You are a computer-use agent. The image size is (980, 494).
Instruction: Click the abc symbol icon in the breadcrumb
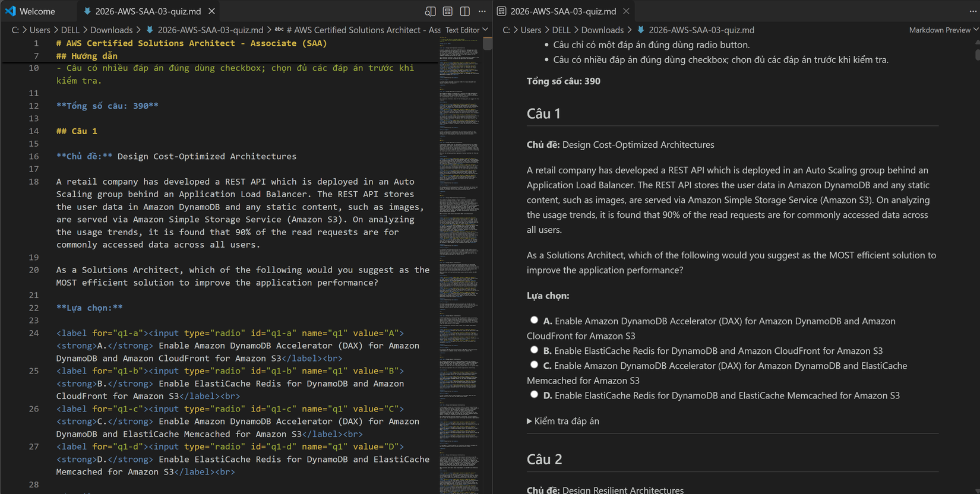click(279, 30)
